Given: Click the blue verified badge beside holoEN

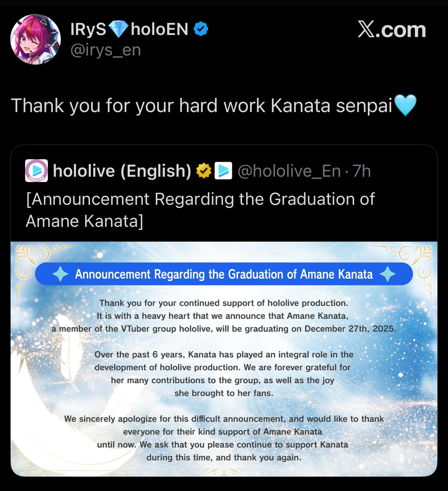Looking at the screenshot, I should click(201, 29).
